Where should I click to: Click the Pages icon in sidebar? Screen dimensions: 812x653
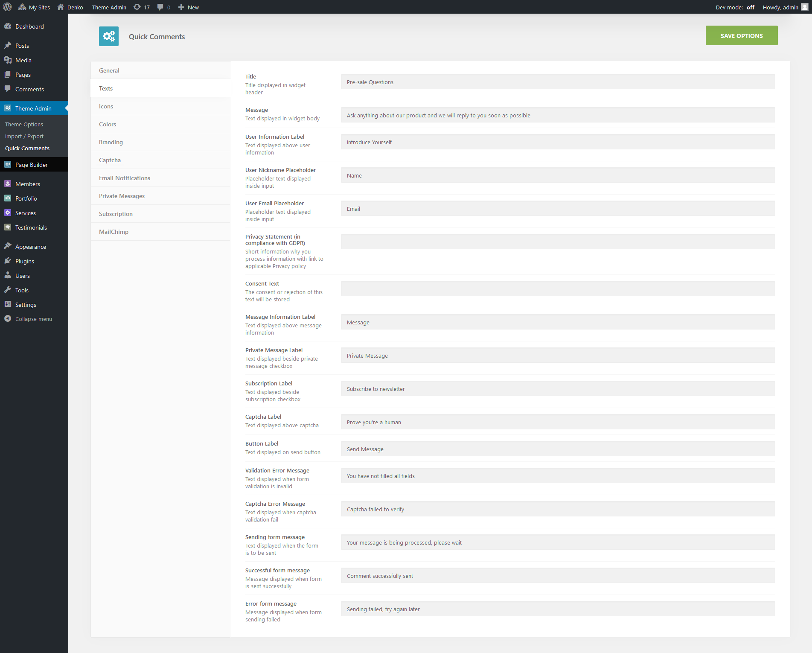pos(8,74)
